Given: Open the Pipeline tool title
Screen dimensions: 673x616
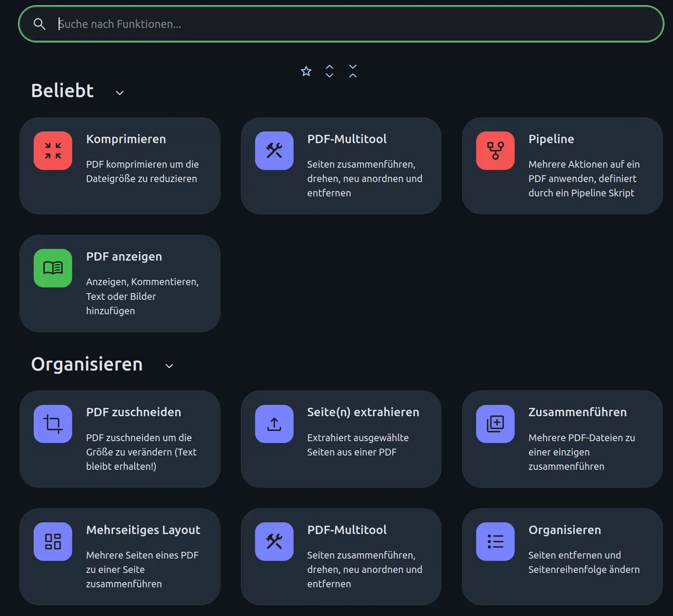Looking at the screenshot, I should [x=551, y=139].
